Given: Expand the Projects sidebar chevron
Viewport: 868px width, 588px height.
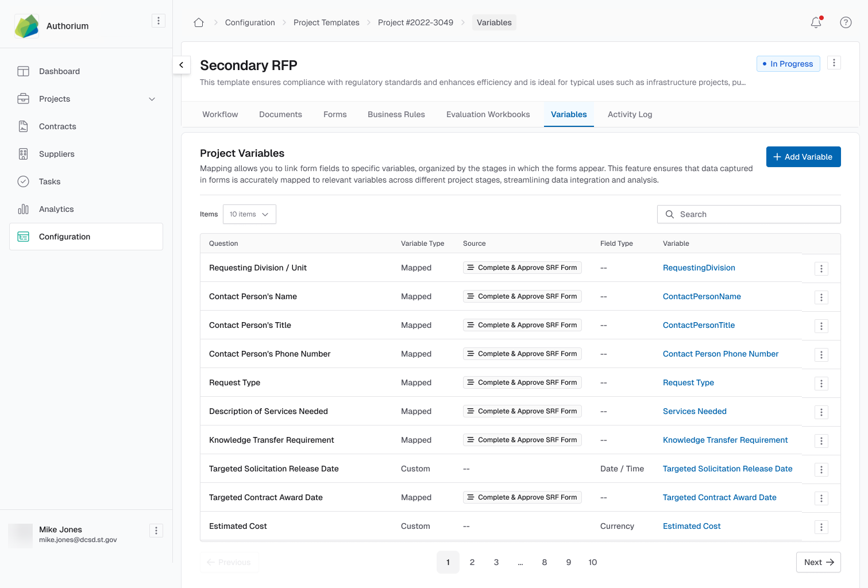Looking at the screenshot, I should [x=152, y=99].
